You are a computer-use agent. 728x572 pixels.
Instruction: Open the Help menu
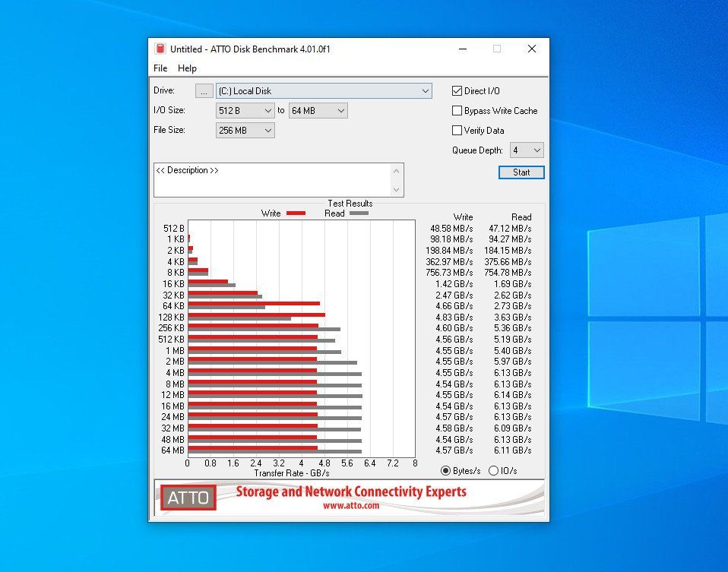coord(187,68)
